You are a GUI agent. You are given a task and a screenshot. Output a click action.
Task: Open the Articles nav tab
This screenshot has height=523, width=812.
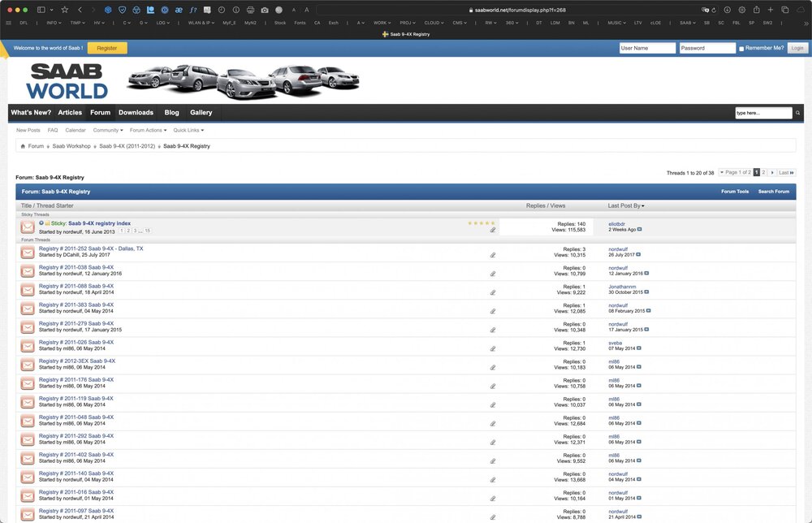(x=70, y=112)
